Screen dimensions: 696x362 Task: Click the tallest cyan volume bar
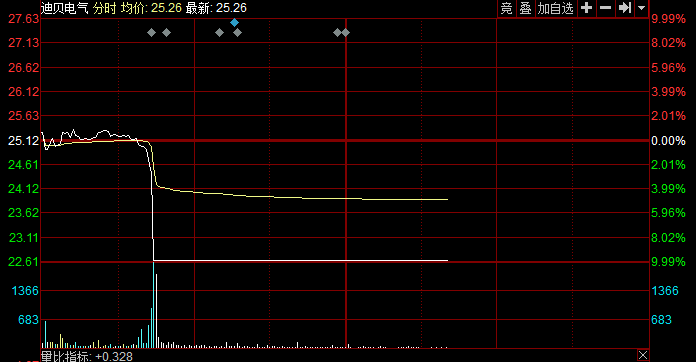point(154,305)
